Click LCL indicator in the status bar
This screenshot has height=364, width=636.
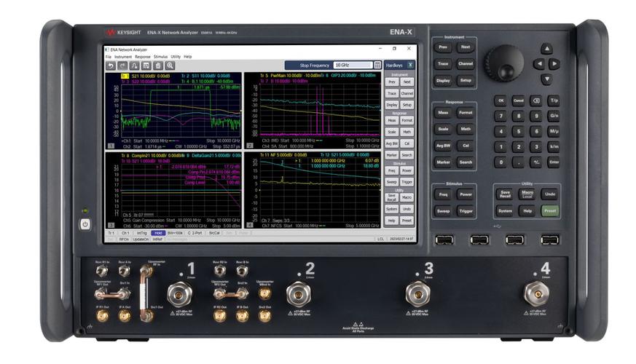380,240
